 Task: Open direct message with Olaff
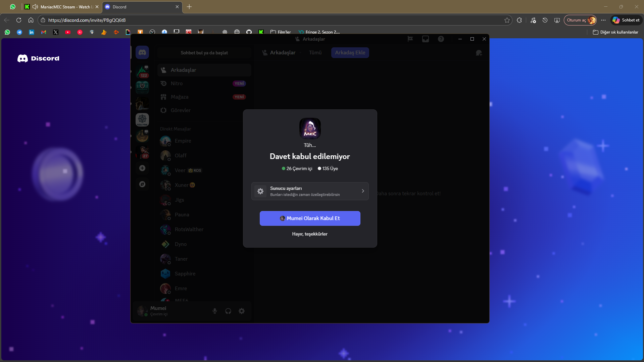tap(204, 156)
